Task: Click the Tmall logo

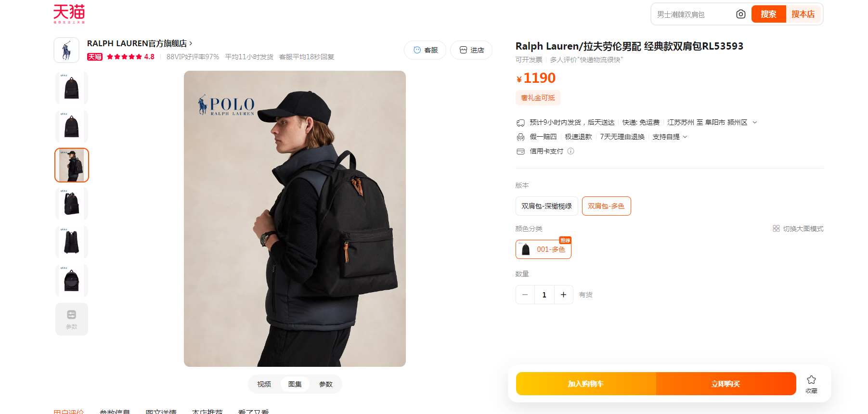Action: pyautogui.click(x=69, y=13)
